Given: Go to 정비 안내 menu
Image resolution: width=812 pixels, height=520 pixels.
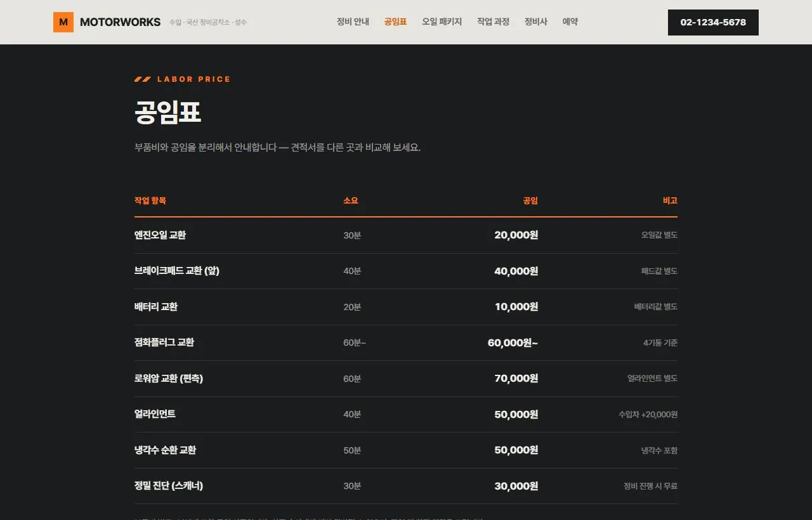Looking at the screenshot, I should click(353, 22).
